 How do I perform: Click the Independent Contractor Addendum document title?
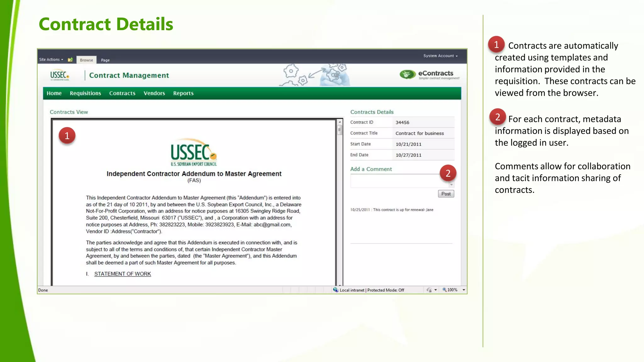194,174
